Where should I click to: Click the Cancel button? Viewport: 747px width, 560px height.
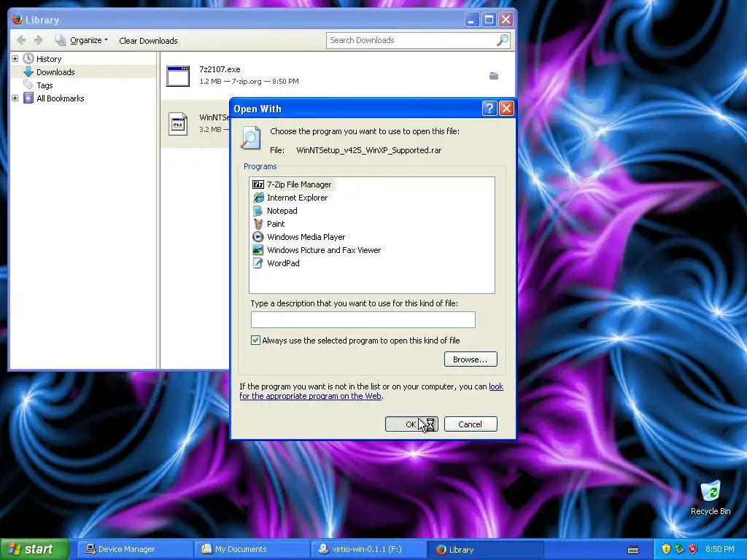coord(471,424)
